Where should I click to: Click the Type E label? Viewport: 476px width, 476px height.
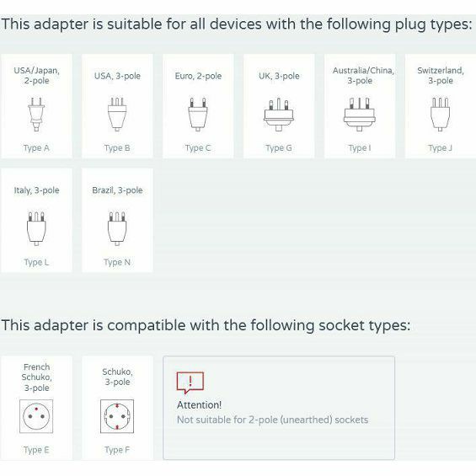click(36, 450)
